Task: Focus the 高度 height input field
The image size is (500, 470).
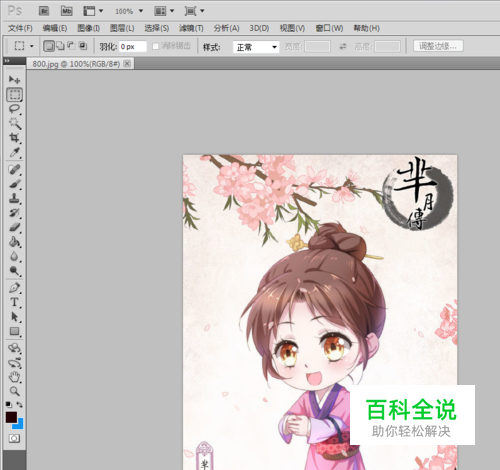Action: [387, 47]
